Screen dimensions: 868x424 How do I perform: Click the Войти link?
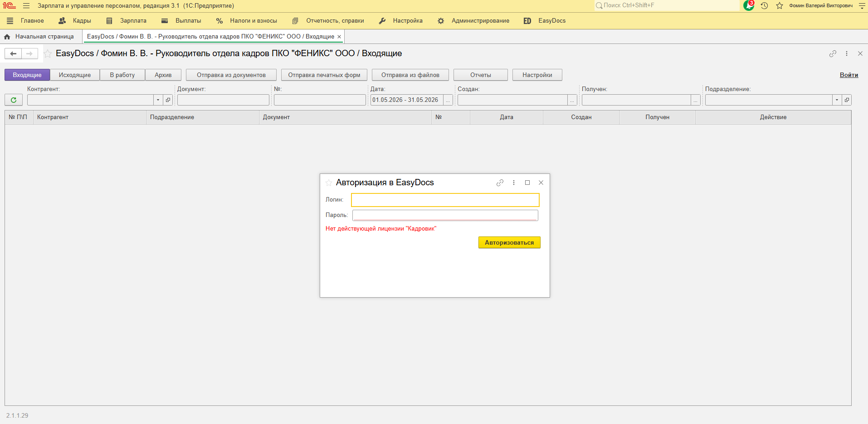[x=849, y=75]
